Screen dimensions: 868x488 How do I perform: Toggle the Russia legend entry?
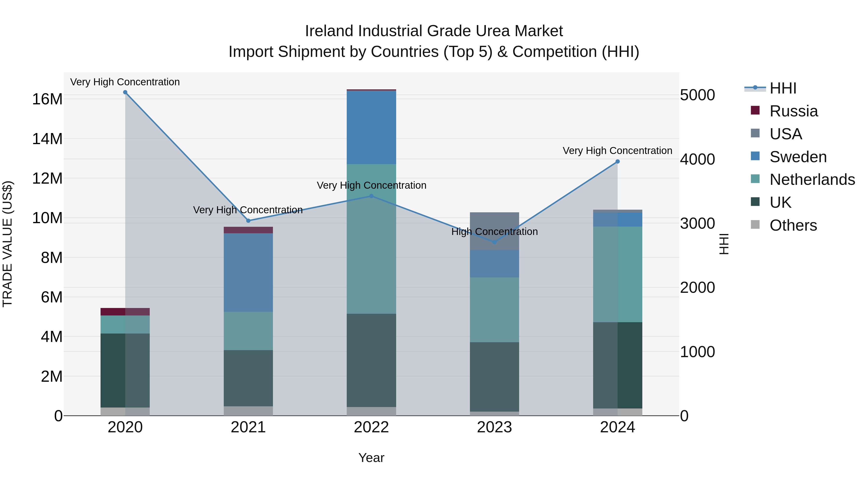784,111
